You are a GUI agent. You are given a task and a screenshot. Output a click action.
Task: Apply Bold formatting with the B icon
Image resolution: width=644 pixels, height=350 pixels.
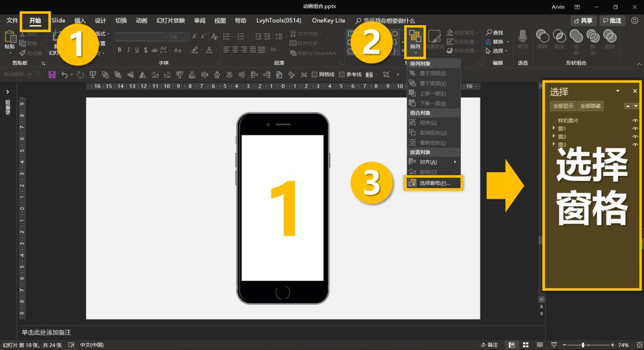pyautogui.click(x=119, y=50)
